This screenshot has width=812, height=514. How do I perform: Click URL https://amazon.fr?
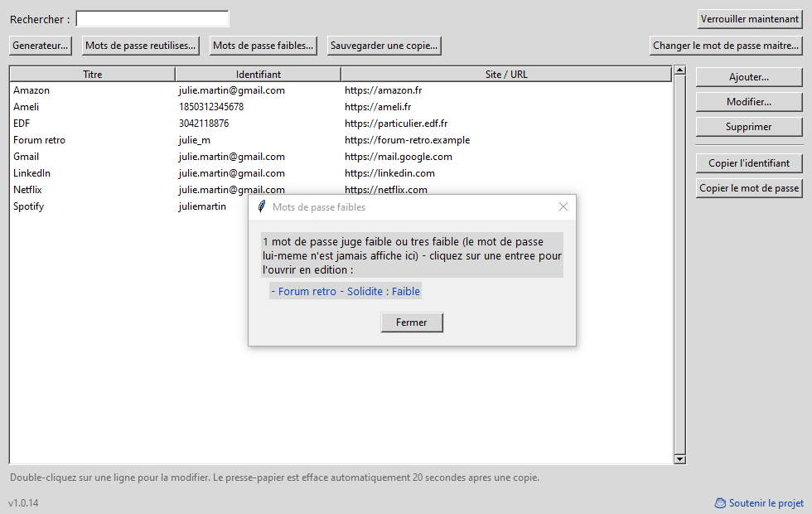coord(383,90)
